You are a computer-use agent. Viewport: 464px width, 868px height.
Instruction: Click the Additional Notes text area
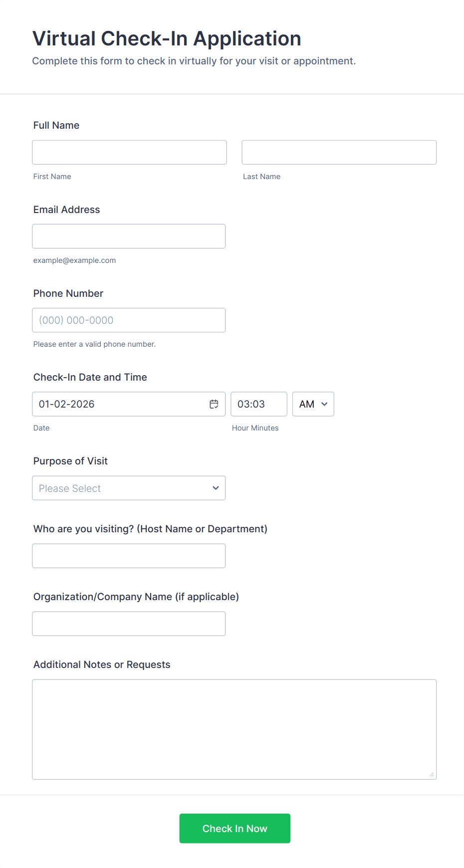[x=234, y=729]
